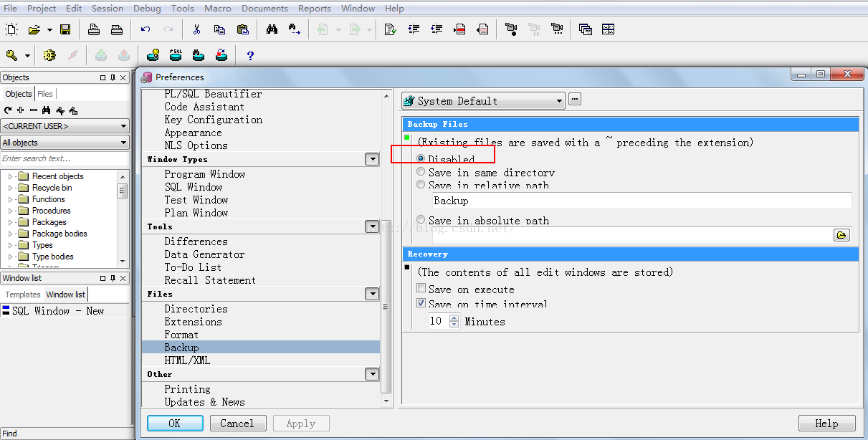Select Directories in the Files preferences list
This screenshot has width=868, height=440.
[x=196, y=309]
